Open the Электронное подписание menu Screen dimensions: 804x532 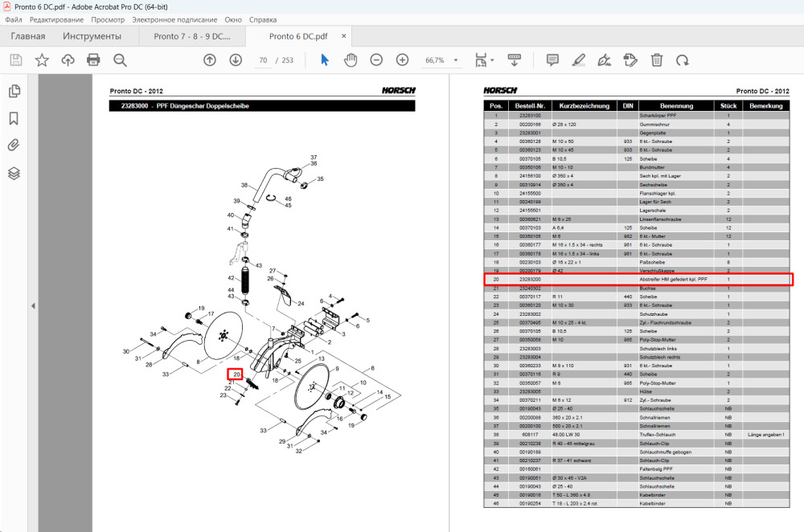coord(174,19)
